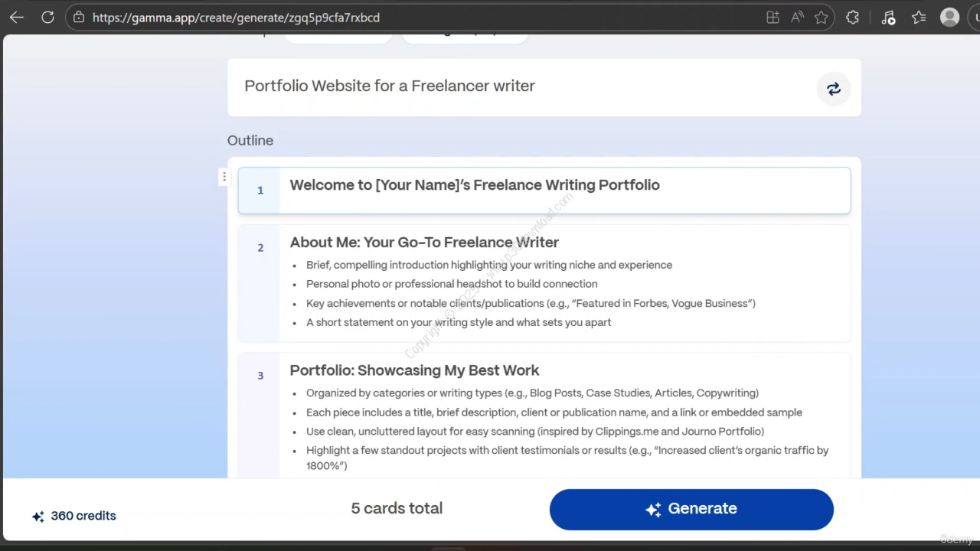The height and width of the screenshot is (551, 980).
Task: Go back using the browser back arrow
Action: click(x=16, y=18)
